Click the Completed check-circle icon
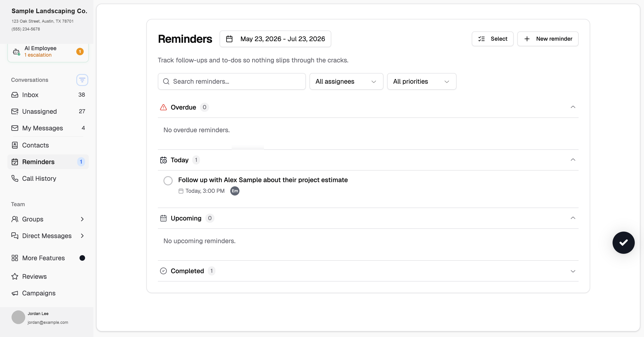 point(163,271)
